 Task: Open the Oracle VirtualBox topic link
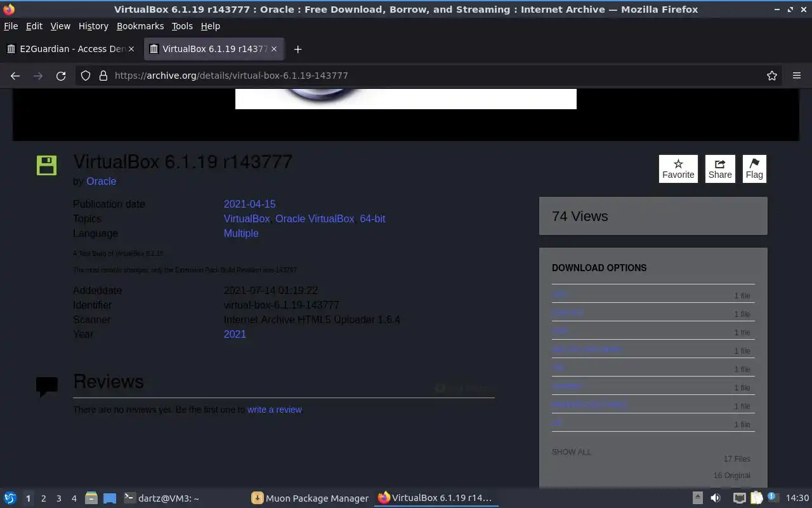315,218
